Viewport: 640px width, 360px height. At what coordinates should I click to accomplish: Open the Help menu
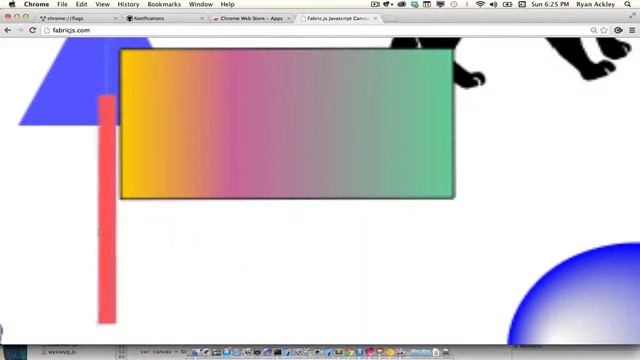(x=227, y=4)
